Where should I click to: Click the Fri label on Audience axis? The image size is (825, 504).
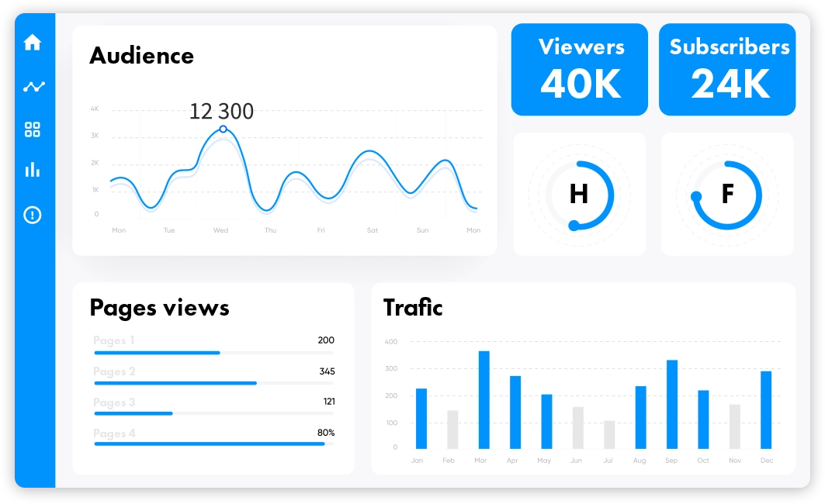coord(321,230)
